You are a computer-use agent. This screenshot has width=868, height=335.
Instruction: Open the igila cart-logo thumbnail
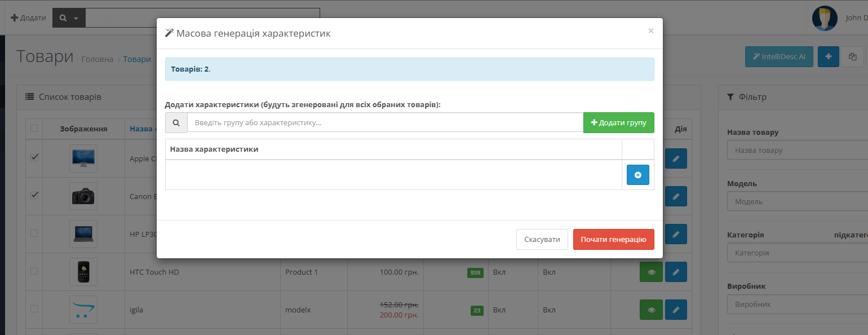pos(83,310)
